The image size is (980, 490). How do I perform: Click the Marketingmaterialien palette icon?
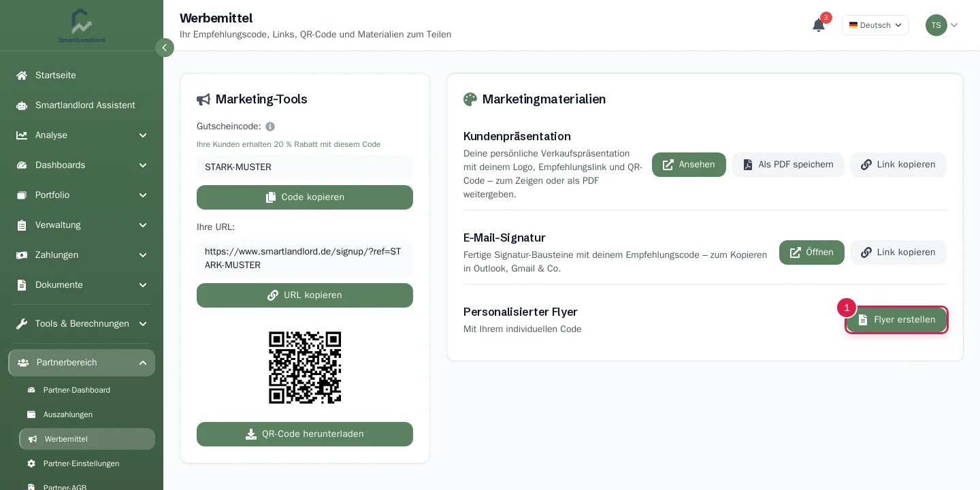(x=470, y=99)
